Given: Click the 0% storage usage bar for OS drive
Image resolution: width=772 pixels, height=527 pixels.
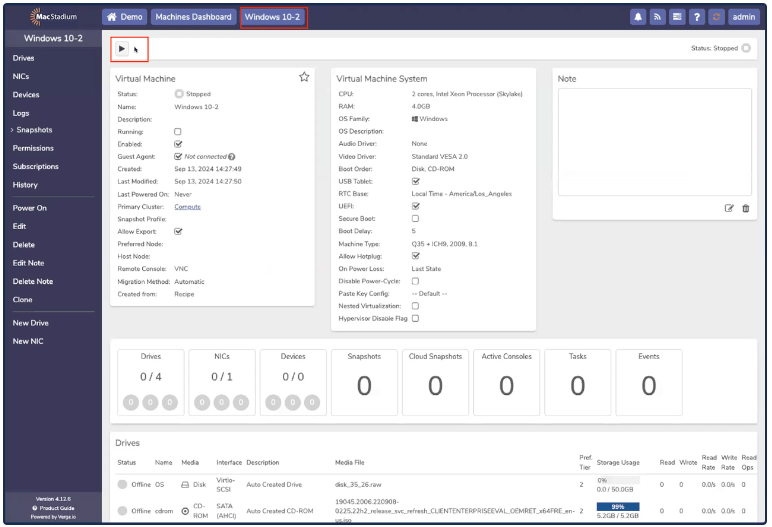Looking at the screenshot, I should (x=618, y=480).
